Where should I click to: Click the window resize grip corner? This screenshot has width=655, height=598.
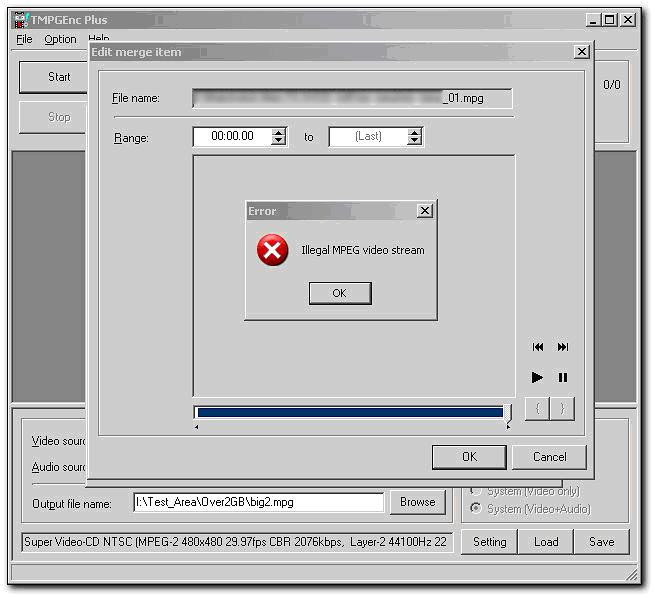(632, 574)
